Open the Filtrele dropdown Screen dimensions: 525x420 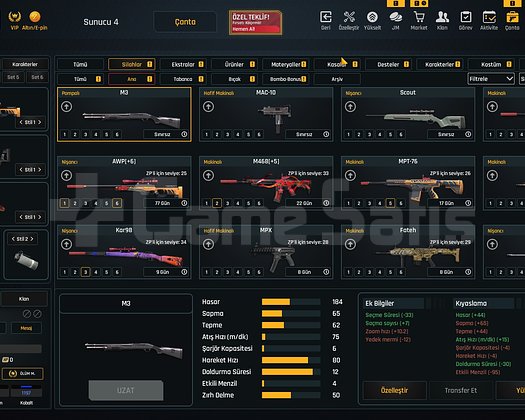(491, 79)
